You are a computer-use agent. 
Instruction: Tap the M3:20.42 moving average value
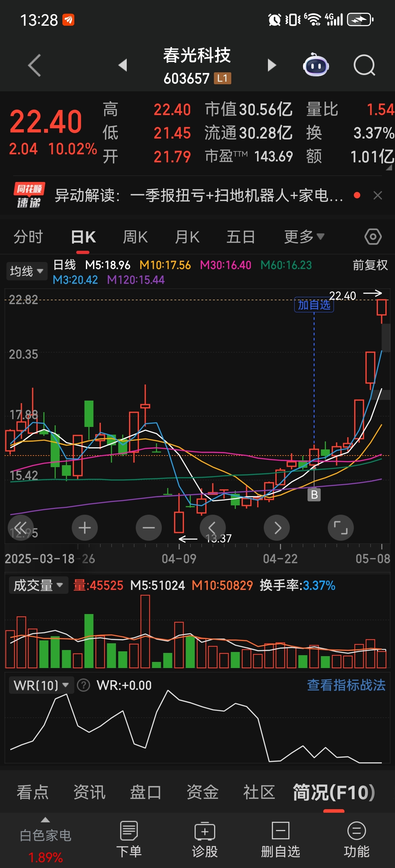[75, 280]
